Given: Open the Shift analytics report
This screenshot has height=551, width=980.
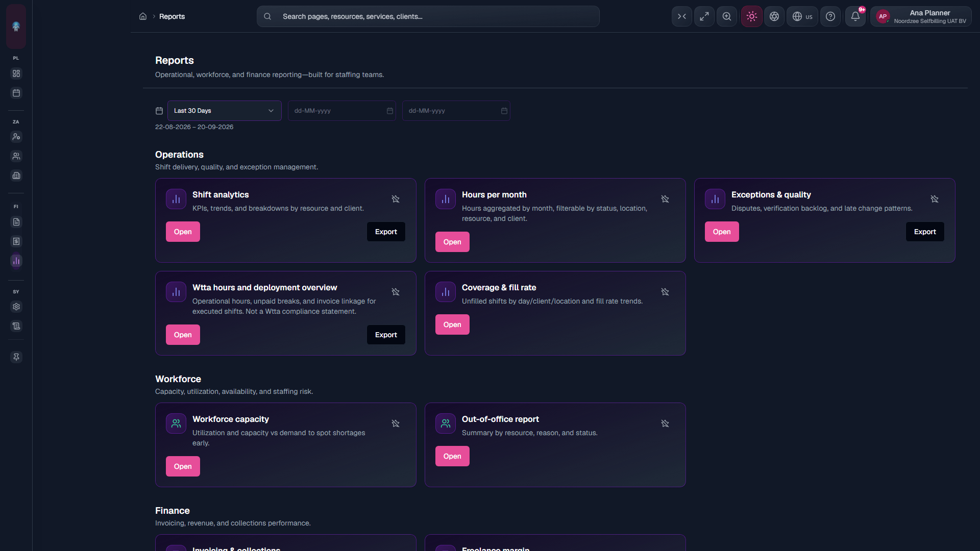Looking at the screenshot, I should pyautogui.click(x=183, y=232).
